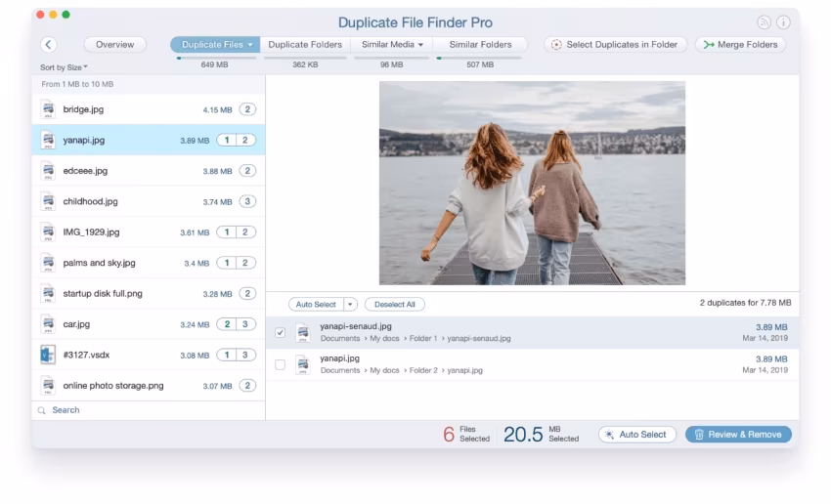Click the startup disk full.png file icon

click(48, 294)
